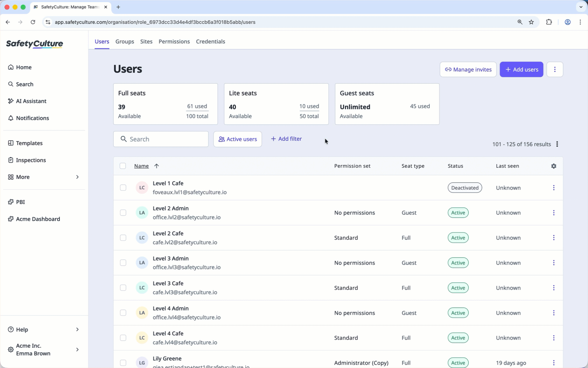Click the Lite seats summary card
588x368 pixels.
(276, 104)
